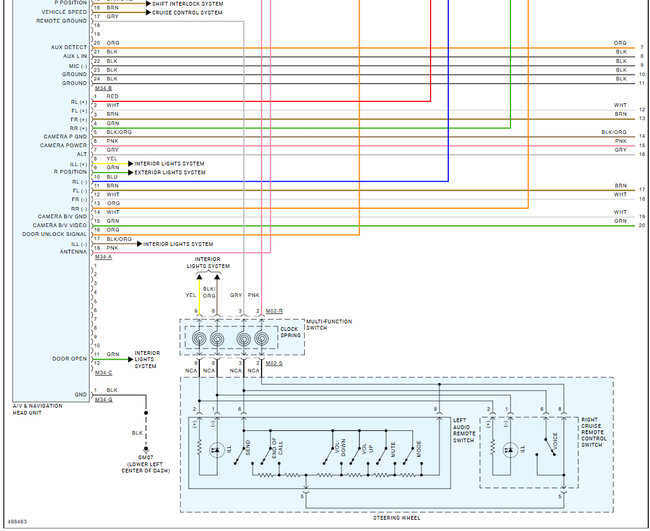650x531 pixels.
Task: Click the leftmost clock spring coil symbol
Action: pos(200,339)
